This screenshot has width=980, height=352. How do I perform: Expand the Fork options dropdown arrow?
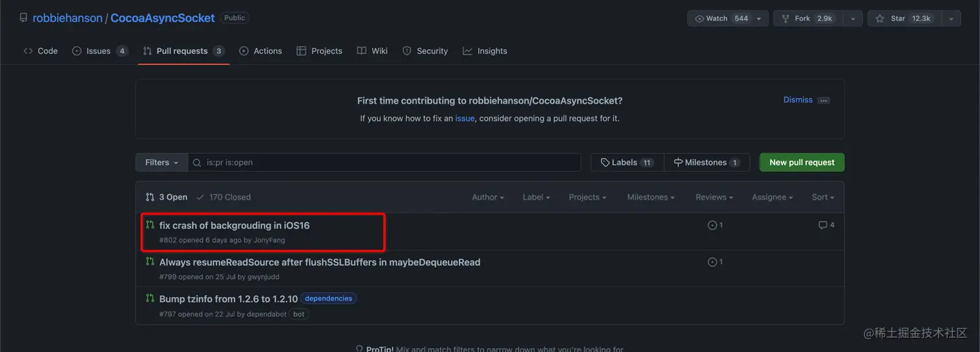click(x=854, y=19)
